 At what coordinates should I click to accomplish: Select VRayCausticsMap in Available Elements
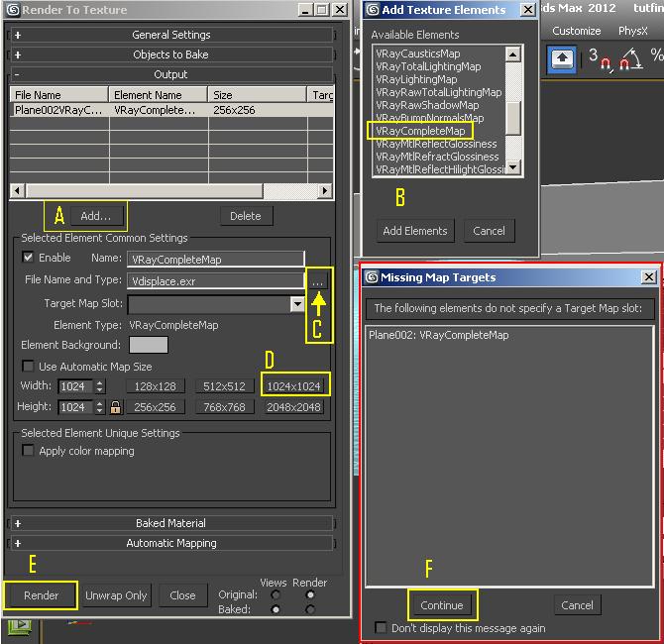tap(418, 54)
